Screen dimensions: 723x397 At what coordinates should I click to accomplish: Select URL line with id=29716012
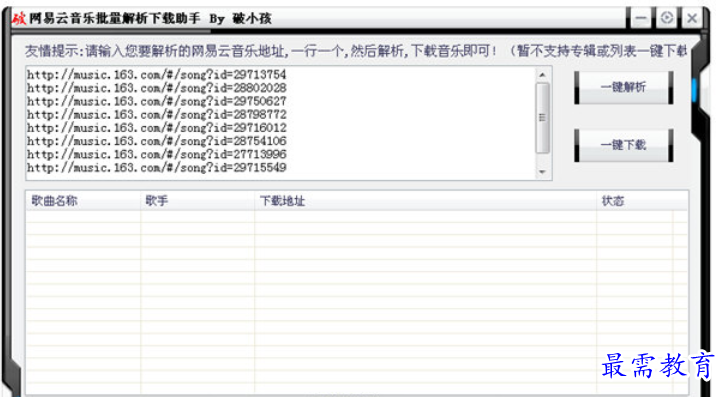point(157,128)
